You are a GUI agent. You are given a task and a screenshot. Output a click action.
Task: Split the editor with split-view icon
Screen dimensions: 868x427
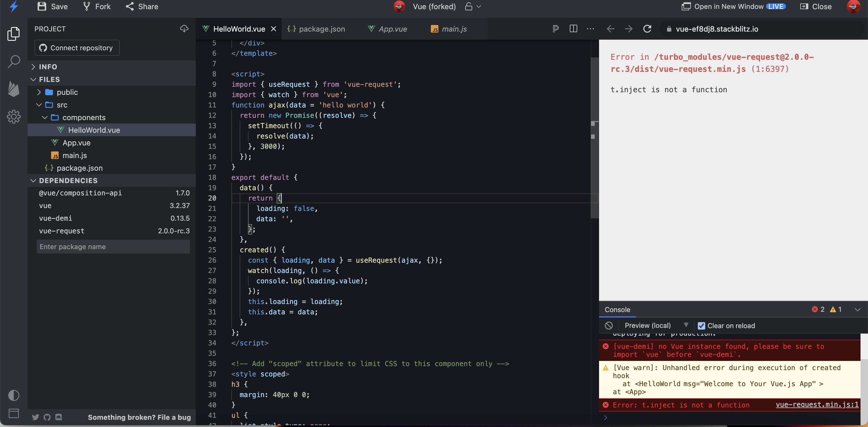(x=573, y=29)
